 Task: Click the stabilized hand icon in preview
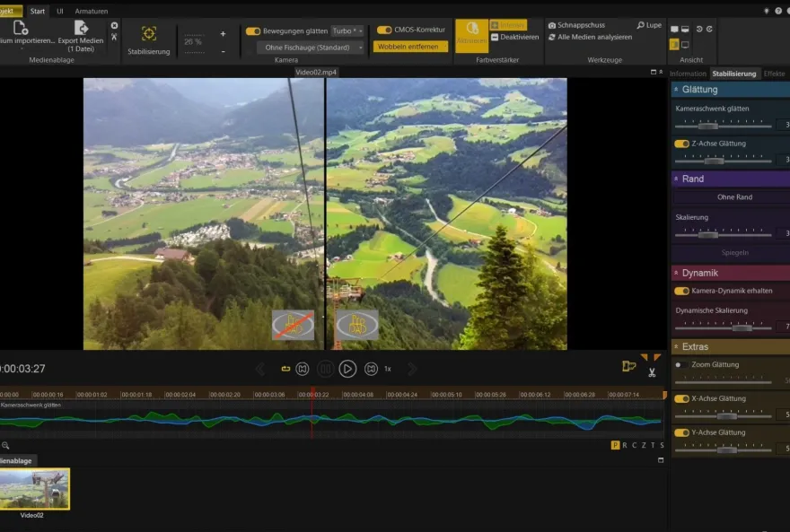tap(357, 325)
